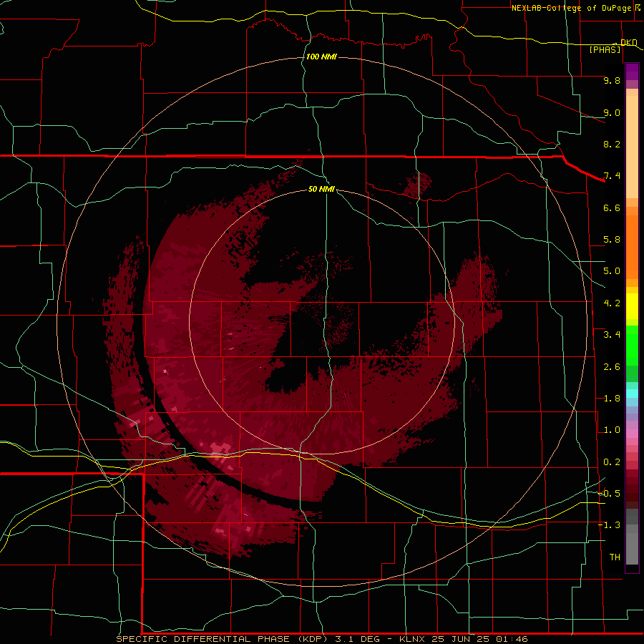
Task: Select the 3.4 value on the scale
Action: (x=612, y=335)
